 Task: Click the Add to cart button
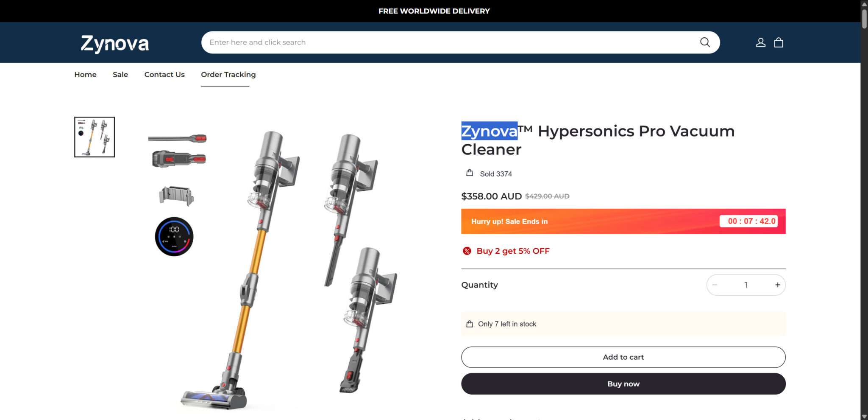click(623, 357)
